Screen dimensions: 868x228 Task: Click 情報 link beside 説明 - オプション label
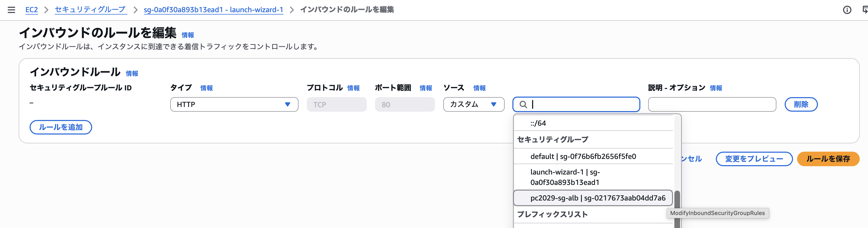point(716,88)
